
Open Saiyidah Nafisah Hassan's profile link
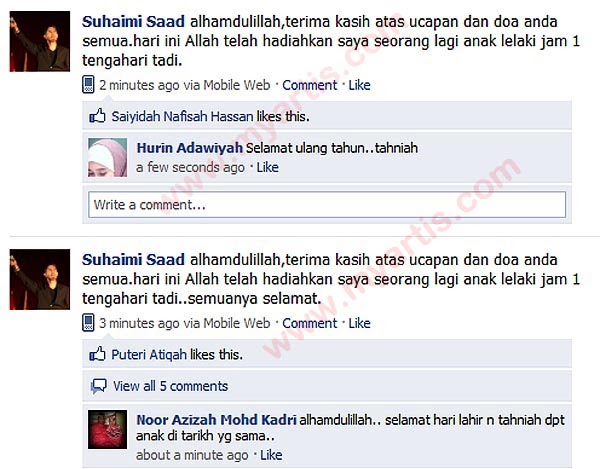tap(182, 116)
